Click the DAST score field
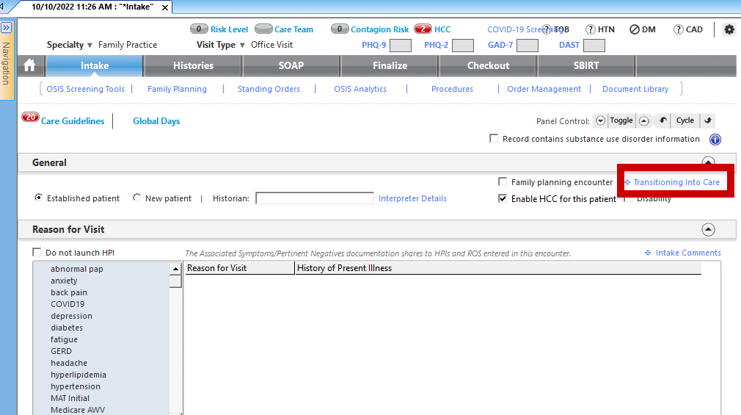Viewport: 741px width, 415px height. [594, 45]
